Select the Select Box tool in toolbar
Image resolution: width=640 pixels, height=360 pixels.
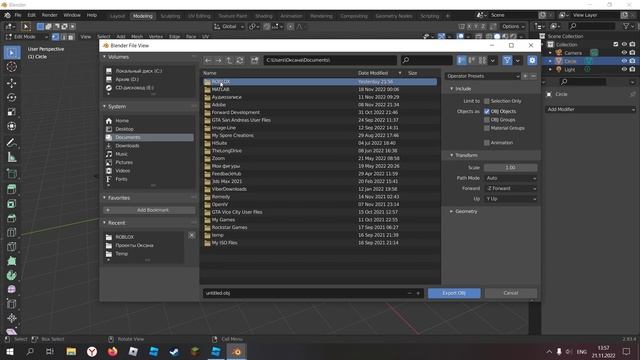12,53
